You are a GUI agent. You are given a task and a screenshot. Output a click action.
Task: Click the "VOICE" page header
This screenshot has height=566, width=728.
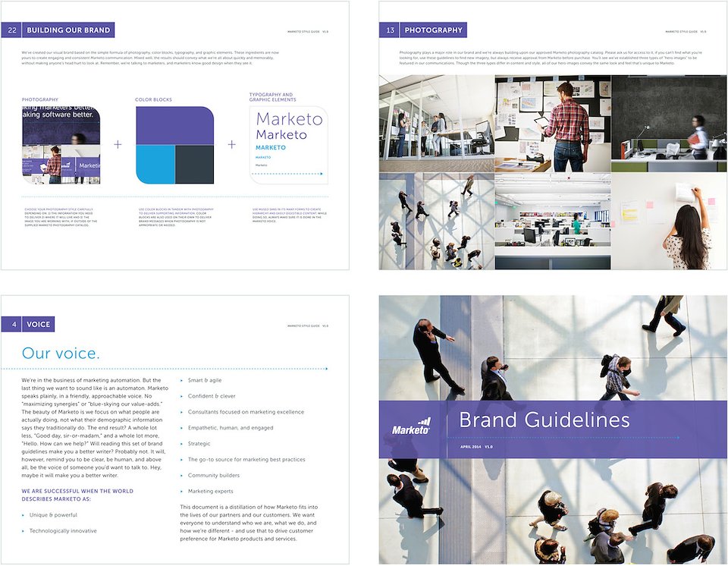38,325
